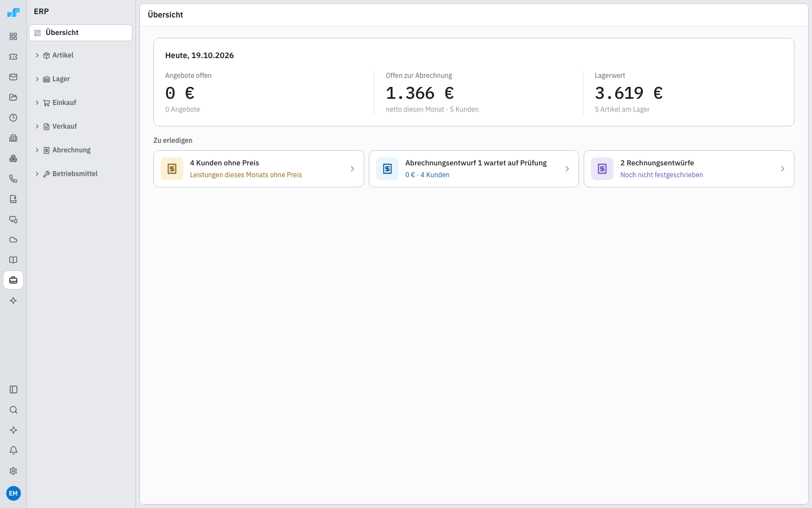Select the briefcase ERP icon

click(14, 281)
